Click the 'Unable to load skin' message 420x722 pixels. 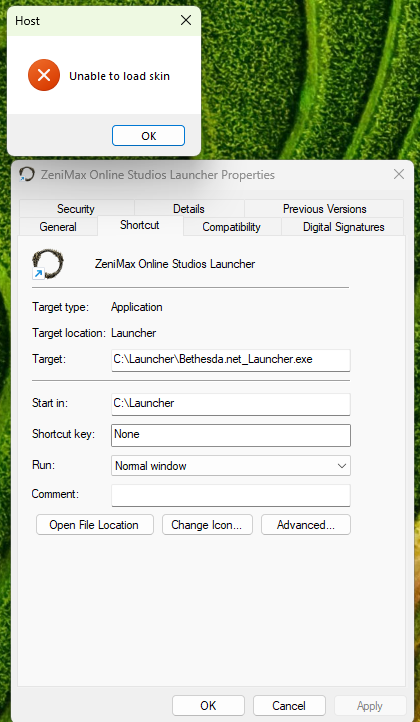(119, 76)
